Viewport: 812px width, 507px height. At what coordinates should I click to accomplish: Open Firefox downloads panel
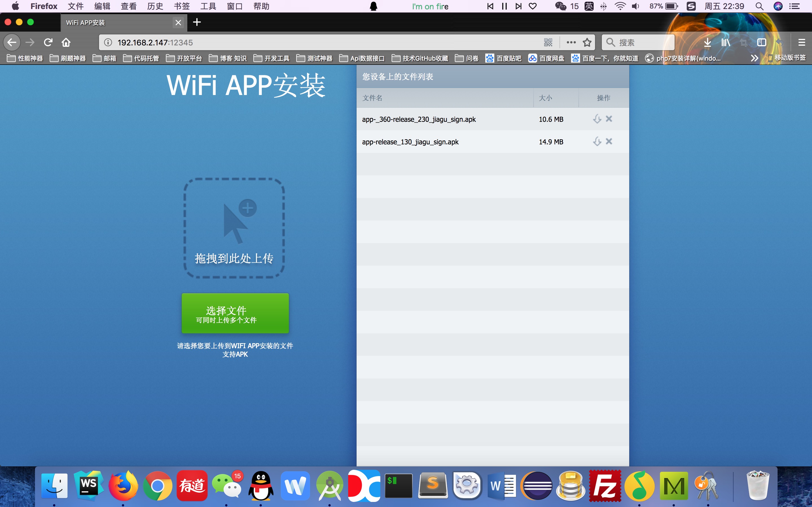[707, 42]
